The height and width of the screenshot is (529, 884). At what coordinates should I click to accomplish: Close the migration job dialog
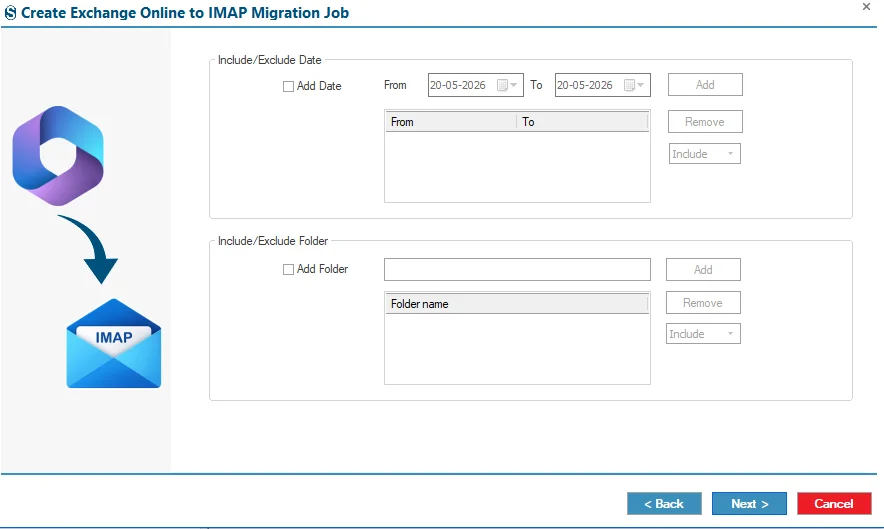[867, 7]
